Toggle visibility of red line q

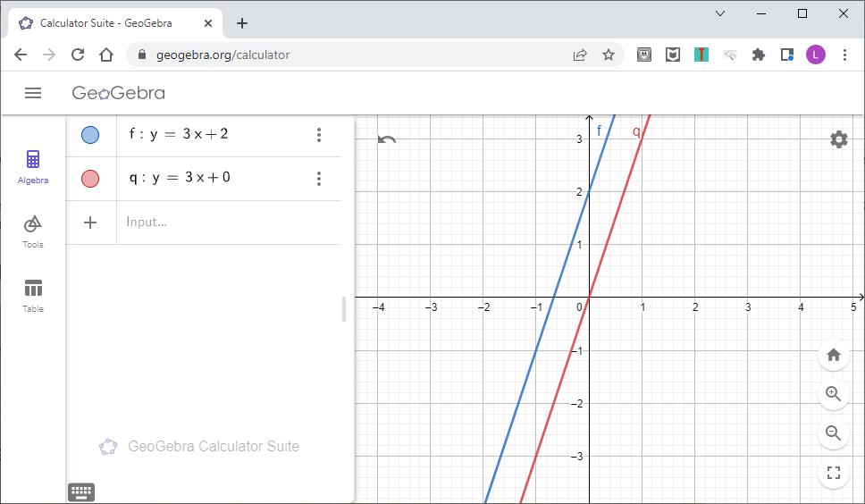90,179
